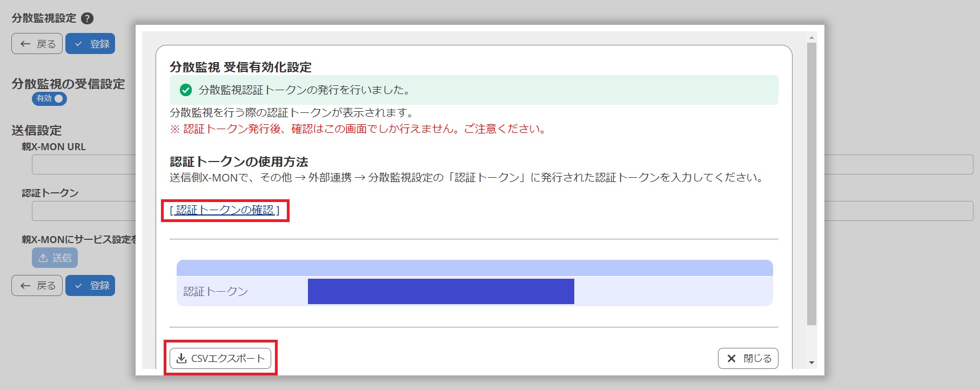Click the 戻る button below the 送信 button
The image size is (980, 390).
[x=37, y=285]
